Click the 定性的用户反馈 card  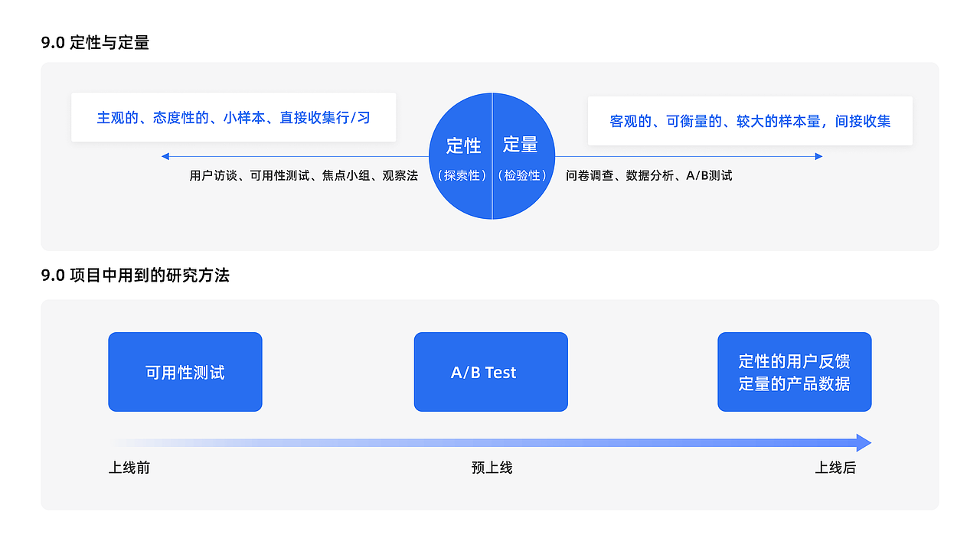click(794, 372)
